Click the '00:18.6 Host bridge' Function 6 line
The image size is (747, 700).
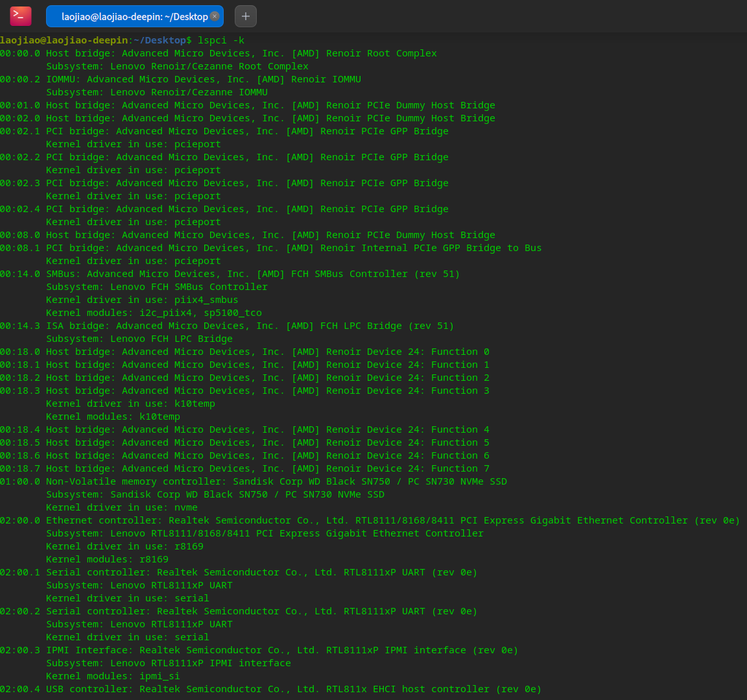coord(245,455)
